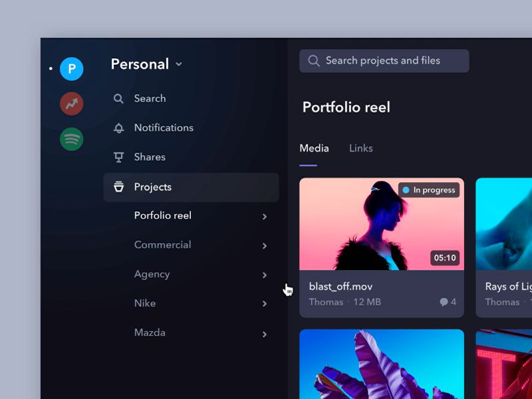532x399 pixels.
Task: Expand the Mazda project chevron
Action: point(264,334)
